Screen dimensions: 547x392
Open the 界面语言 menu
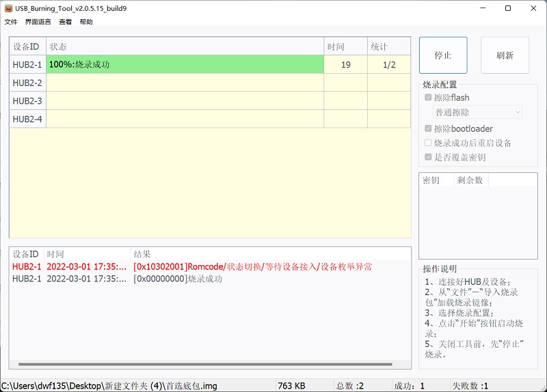38,22
